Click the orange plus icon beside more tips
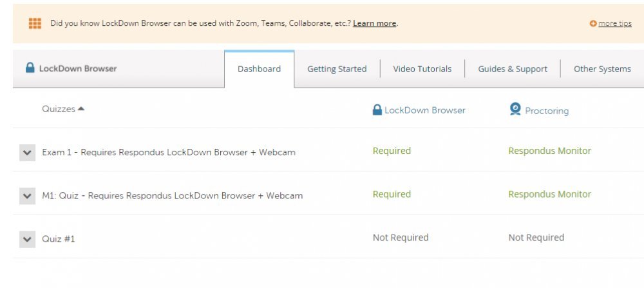The width and height of the screenshot is (644, 288). coord(592,23)
